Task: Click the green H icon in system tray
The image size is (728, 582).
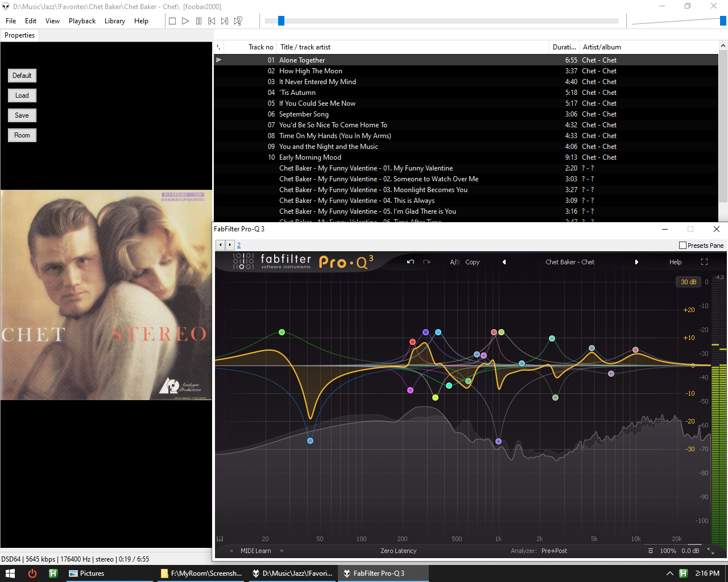Action: click(x=683, y=573)
